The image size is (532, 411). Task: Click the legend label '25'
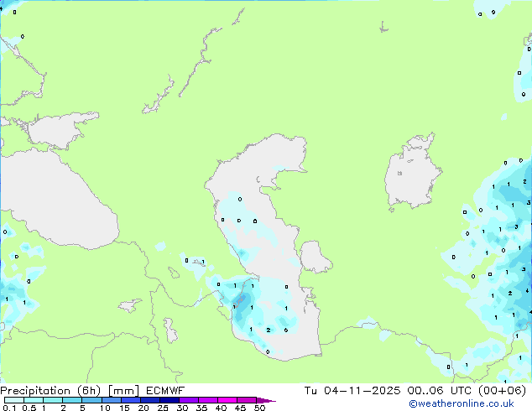[x=163, y=408]
